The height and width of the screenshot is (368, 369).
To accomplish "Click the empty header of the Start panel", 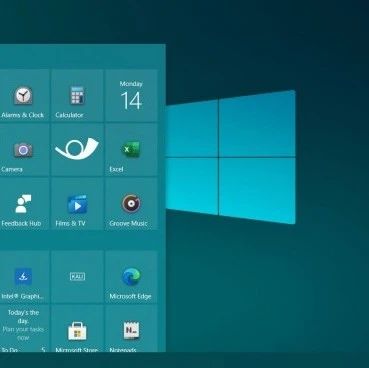I will pos(83,57).
